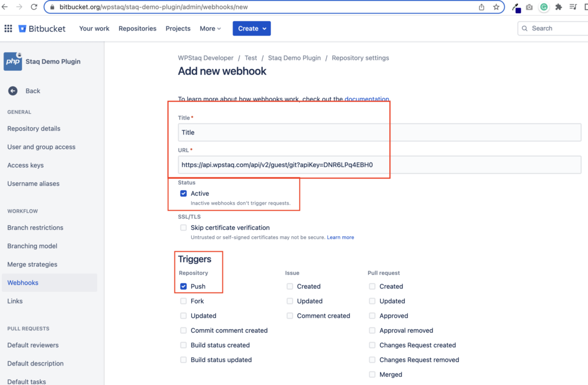Open User and group access settings
Viewport: 588px width, 385px height.
pos(41,147)
